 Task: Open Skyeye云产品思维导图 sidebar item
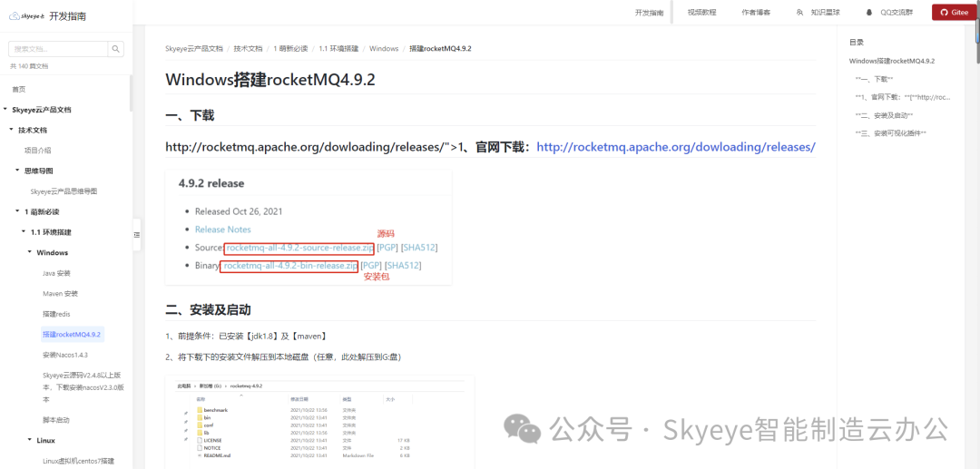[x=64, y=191]
